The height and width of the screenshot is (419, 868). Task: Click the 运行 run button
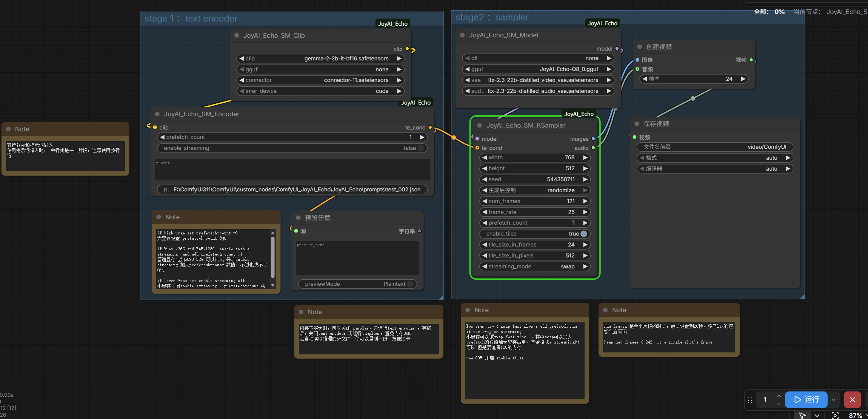(x=806, y=400)
